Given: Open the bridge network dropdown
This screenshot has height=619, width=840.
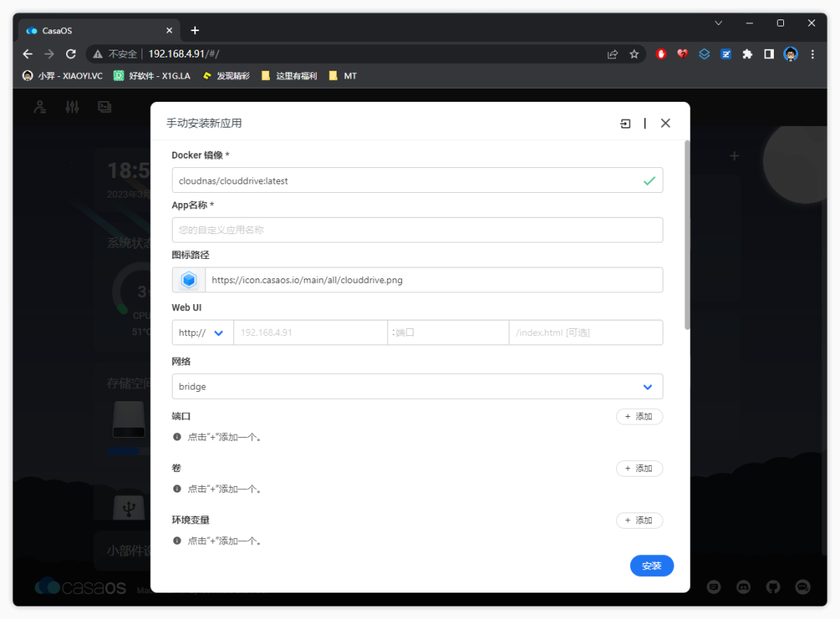Looking at the screenshot, I should (417, 386).
